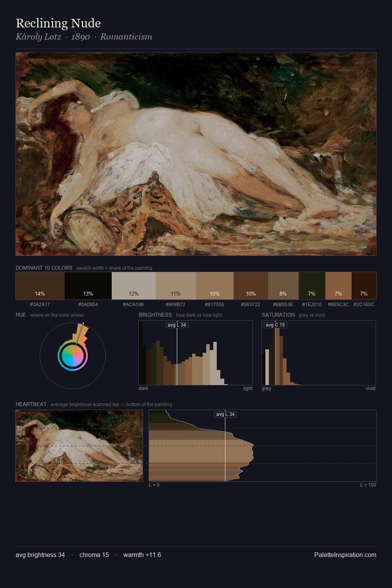Click the heartbeat brightness profile chart

coord(263,446)
